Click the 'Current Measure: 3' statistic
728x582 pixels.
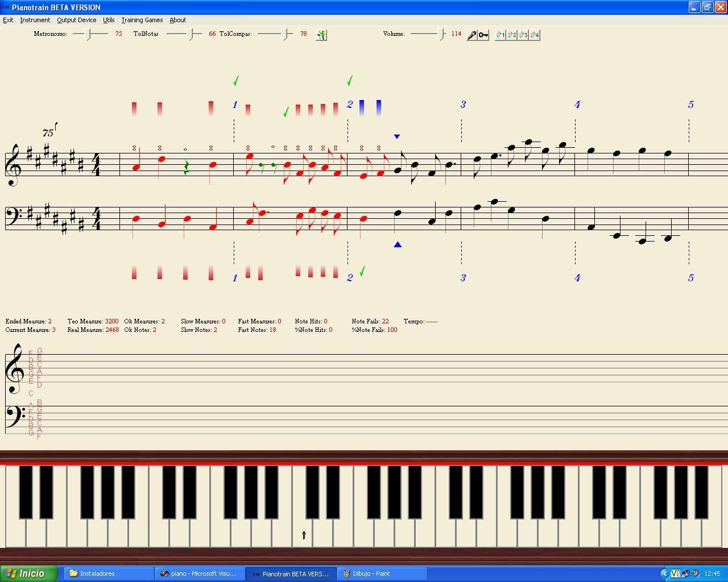pyautogui.click(x=30, y=330)
